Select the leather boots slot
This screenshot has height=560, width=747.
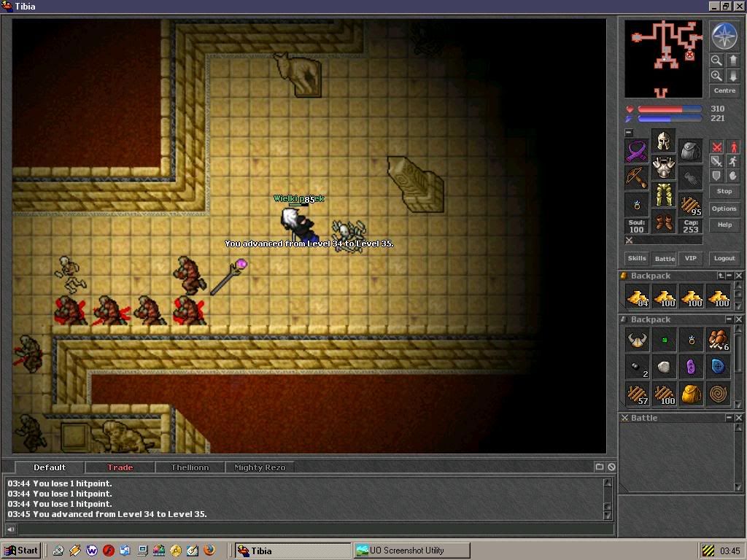pos(664,222)
